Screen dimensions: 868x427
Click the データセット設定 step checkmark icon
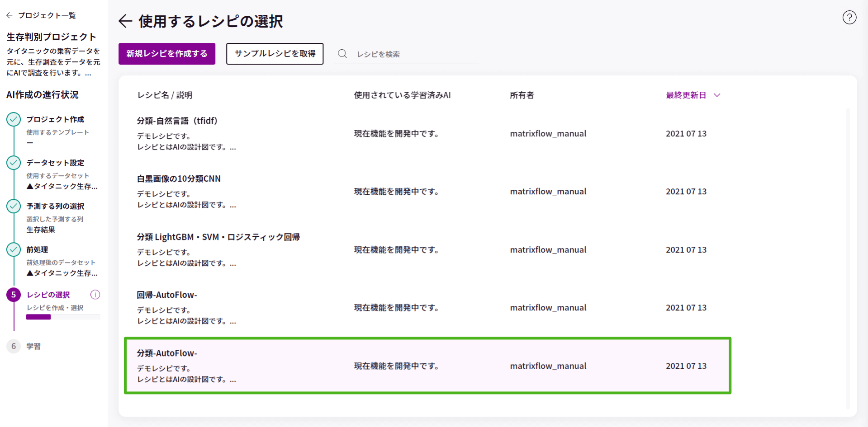14,163
